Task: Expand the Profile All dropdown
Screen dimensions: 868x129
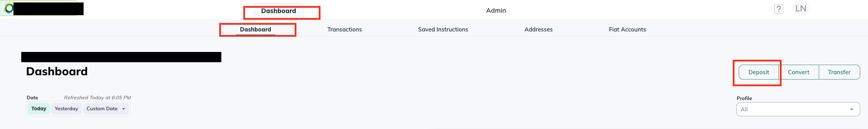Action: click(x=798, y=109)
